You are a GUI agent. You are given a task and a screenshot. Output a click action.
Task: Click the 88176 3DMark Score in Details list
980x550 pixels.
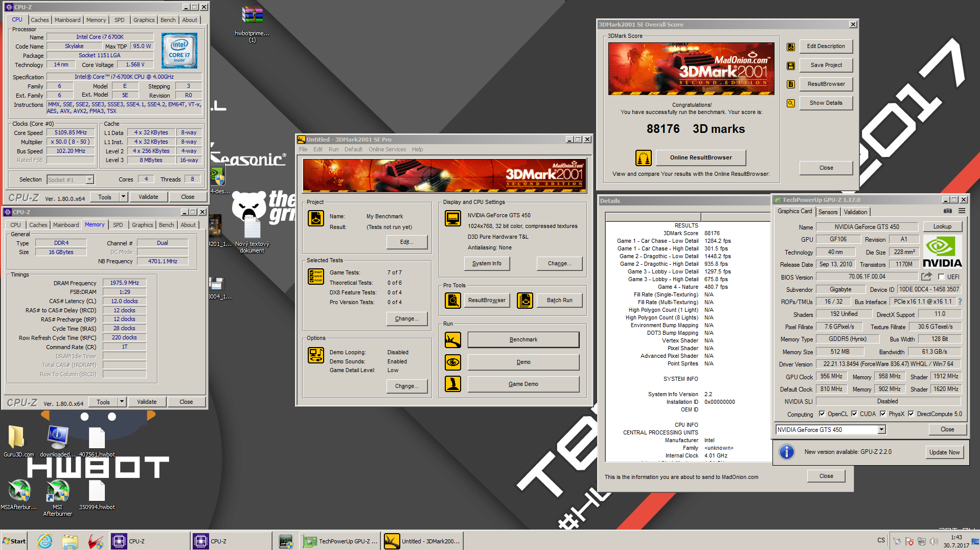point(712,233)
